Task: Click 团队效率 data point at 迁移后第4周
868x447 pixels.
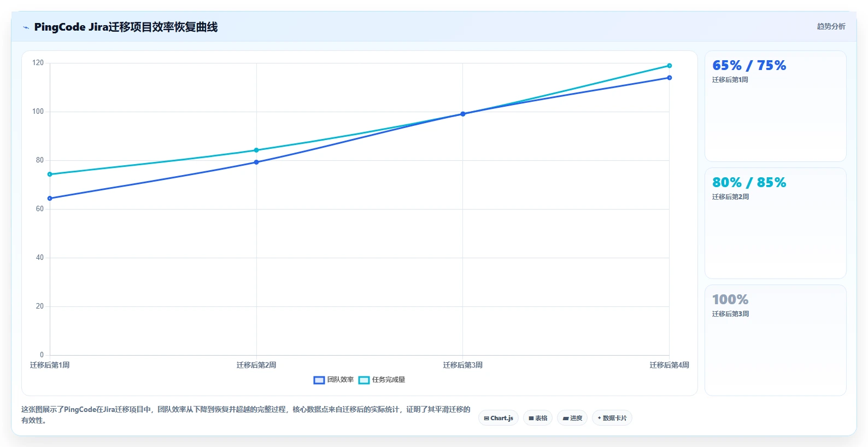Action: click(669, 78)
